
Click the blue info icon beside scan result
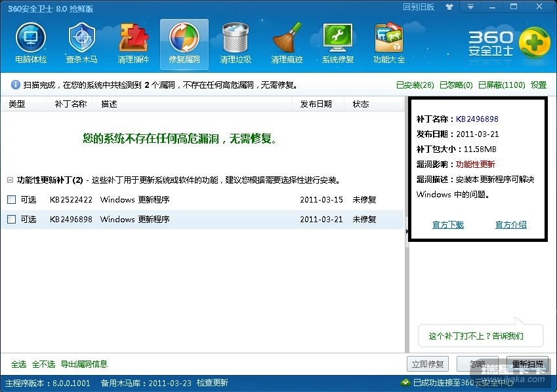point(16,85)
